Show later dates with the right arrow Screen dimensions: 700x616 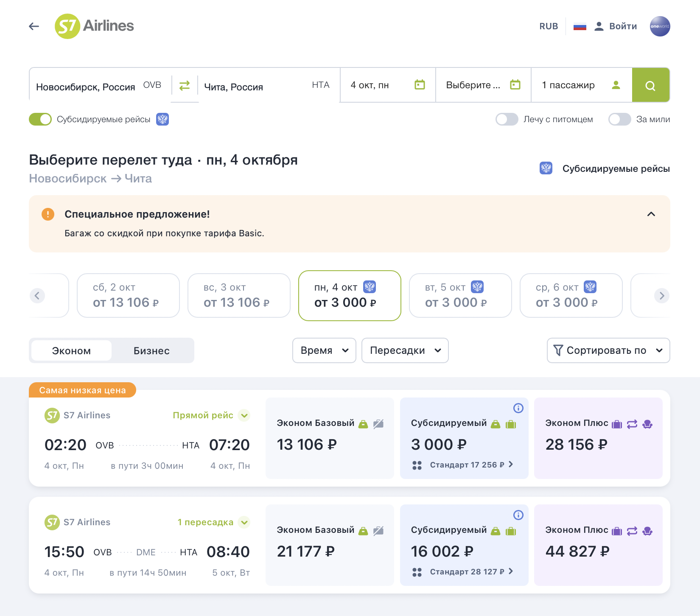coord(662,296)
